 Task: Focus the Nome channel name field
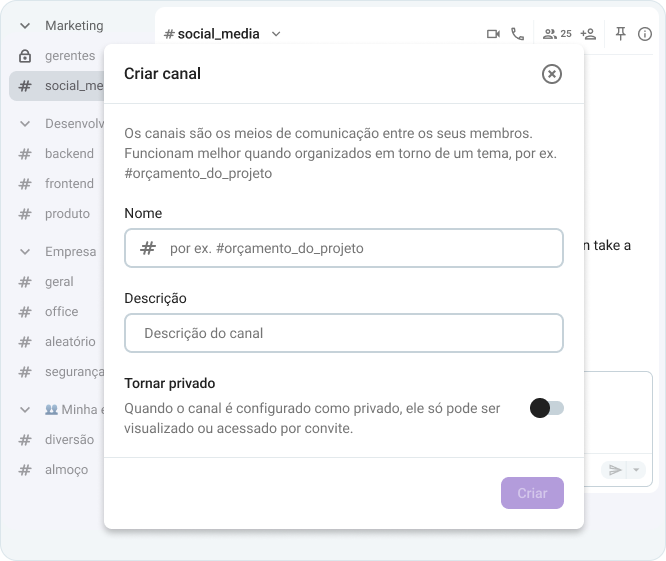pos(360,248)
